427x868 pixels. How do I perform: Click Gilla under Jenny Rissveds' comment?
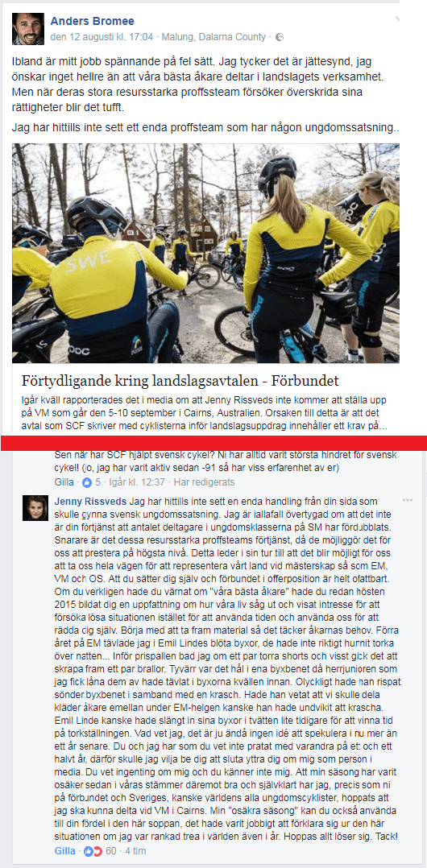[64, 851]
